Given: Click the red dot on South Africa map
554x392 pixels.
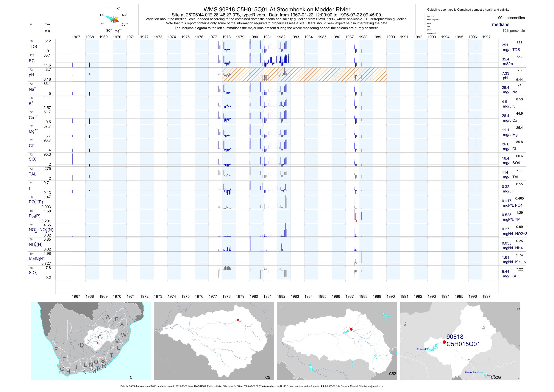Looking at the screenshot, I should 97,343.
